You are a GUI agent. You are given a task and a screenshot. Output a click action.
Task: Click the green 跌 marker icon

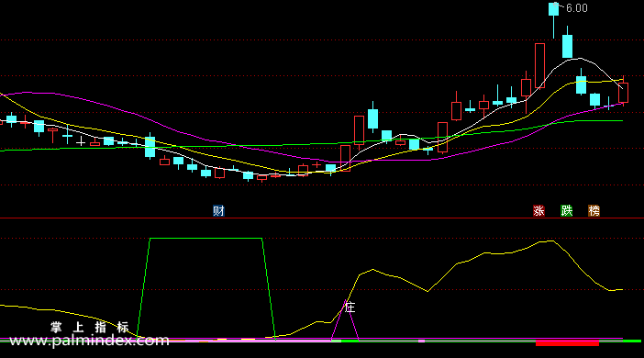point(567,211)
